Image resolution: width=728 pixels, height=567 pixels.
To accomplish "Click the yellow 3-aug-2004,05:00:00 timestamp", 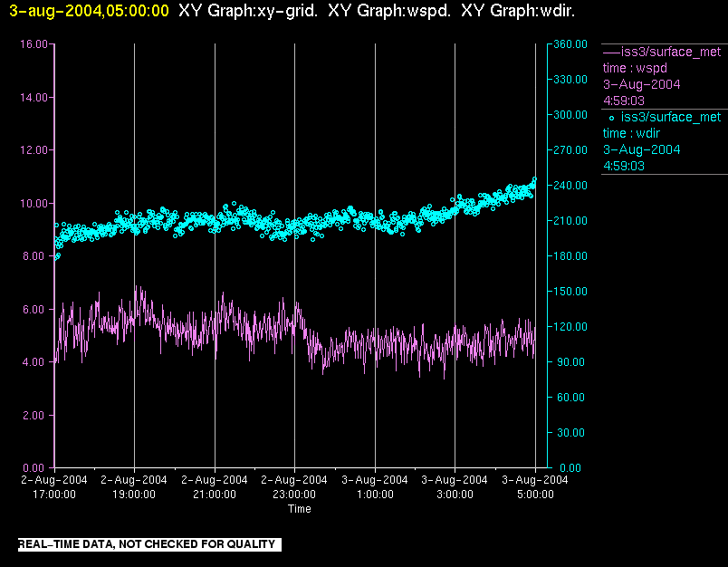I will click(x=89, y=11).
